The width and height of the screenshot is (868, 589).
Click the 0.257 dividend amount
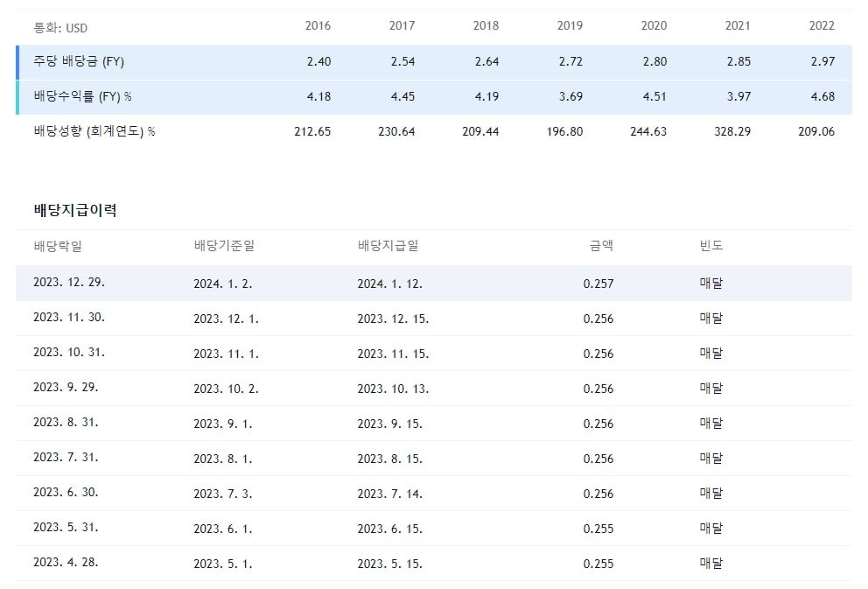[598, 284]
